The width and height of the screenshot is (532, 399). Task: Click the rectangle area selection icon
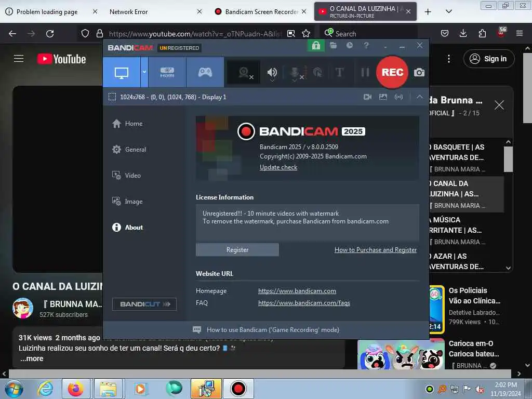112,97
